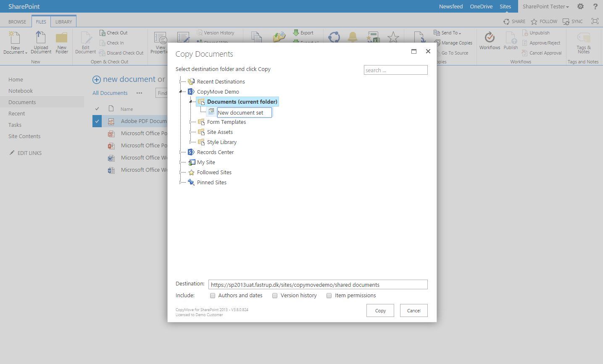603x364 pixels.
Task: Click Approve/Reject in the ribbon
Action: point(541,43)
